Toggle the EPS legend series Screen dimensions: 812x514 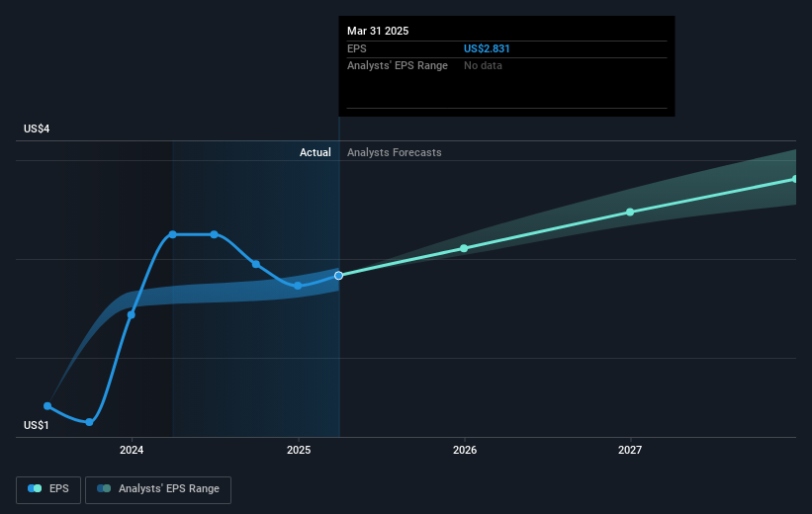click(48, 489)
